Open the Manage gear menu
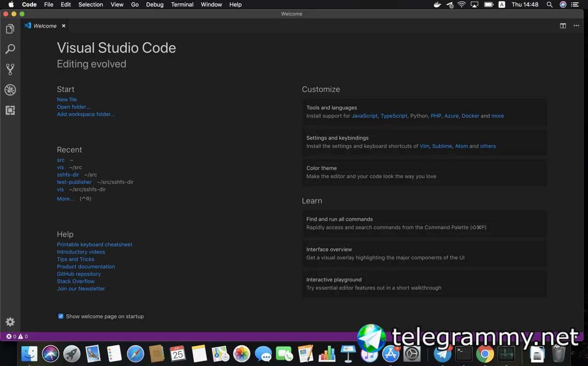 click(x=10, y=322)
